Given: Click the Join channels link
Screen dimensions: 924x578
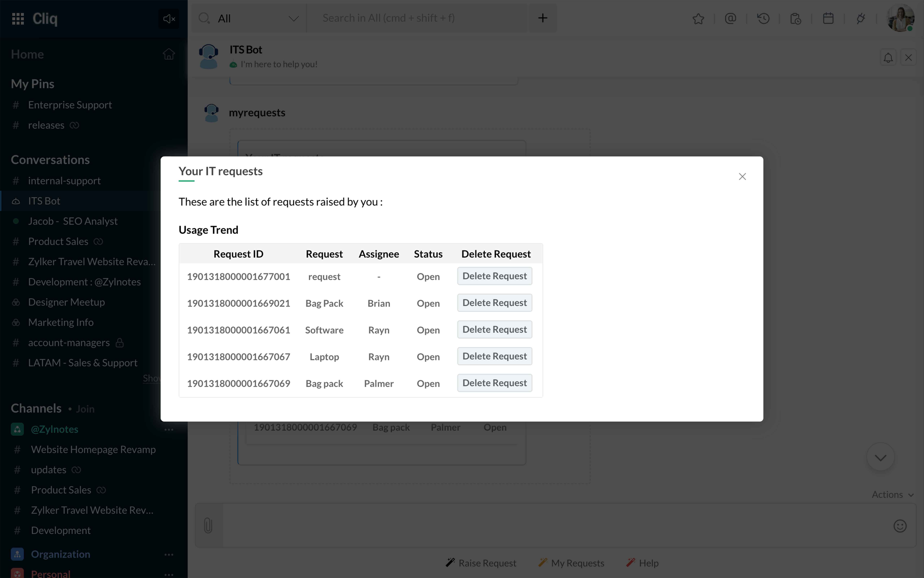Looking at the screenshot, I should pyautogui.click(x=85, y=409).
